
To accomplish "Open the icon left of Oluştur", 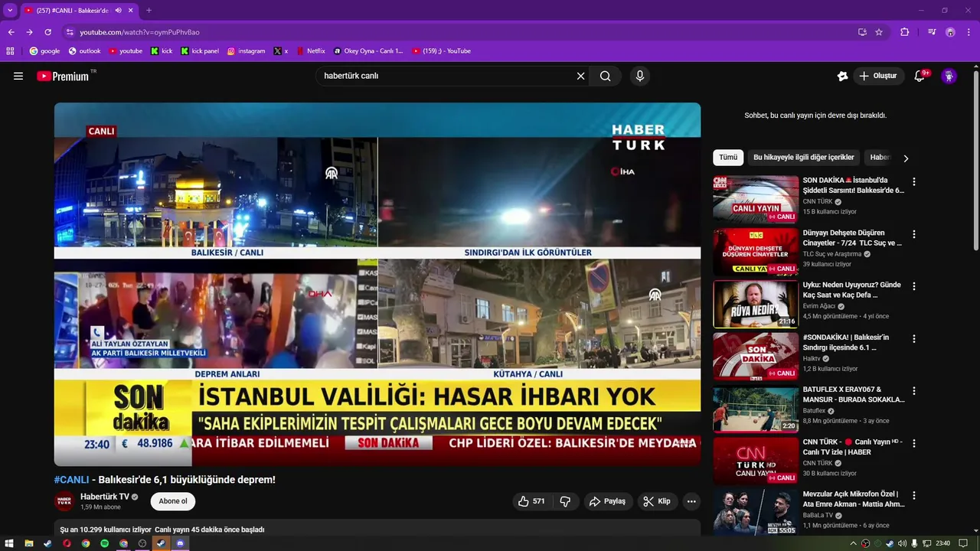I will coord(842,76).
